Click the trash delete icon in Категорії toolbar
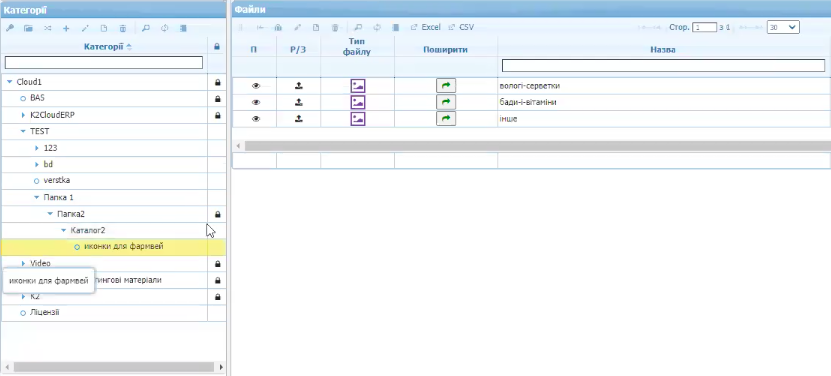 (x=123, y=29)
